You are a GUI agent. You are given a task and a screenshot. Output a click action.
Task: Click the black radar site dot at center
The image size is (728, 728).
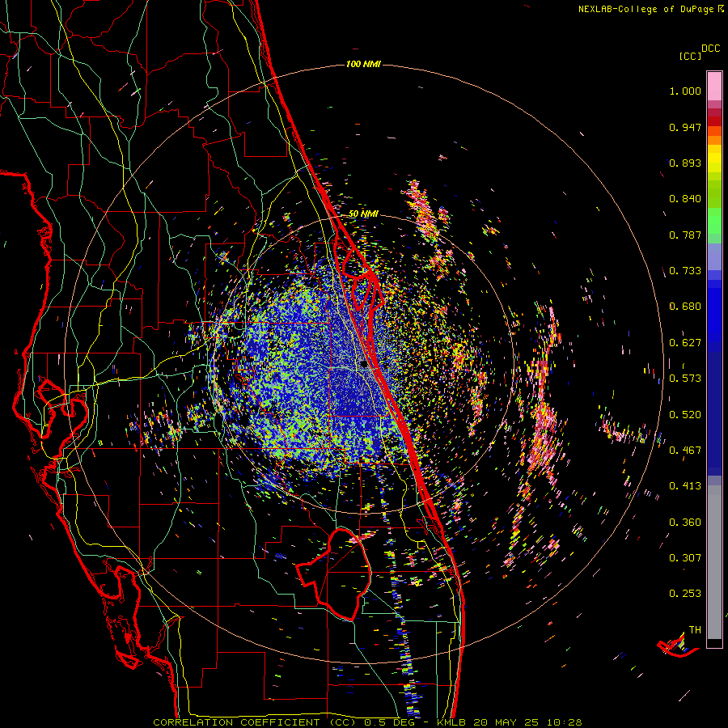coord(365,365)
